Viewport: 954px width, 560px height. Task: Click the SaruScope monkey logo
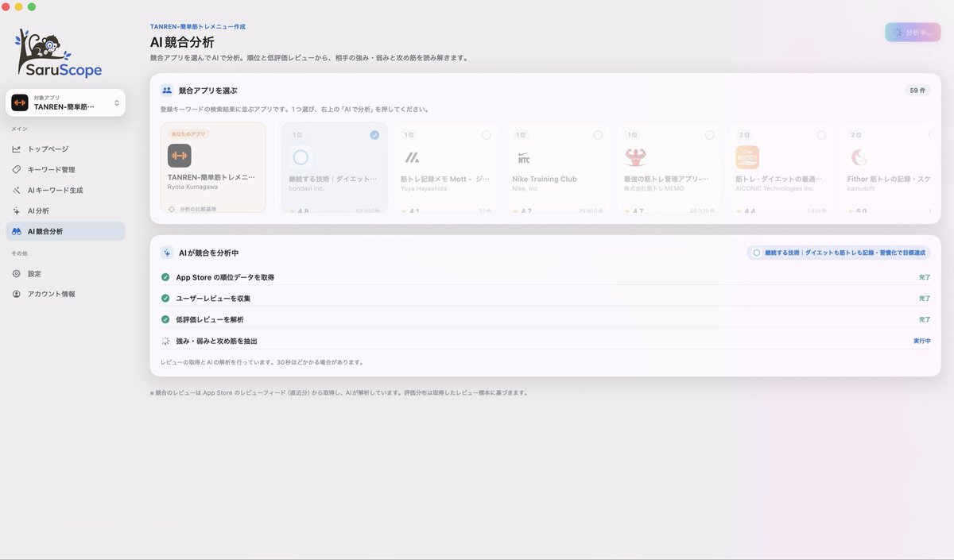60,54
